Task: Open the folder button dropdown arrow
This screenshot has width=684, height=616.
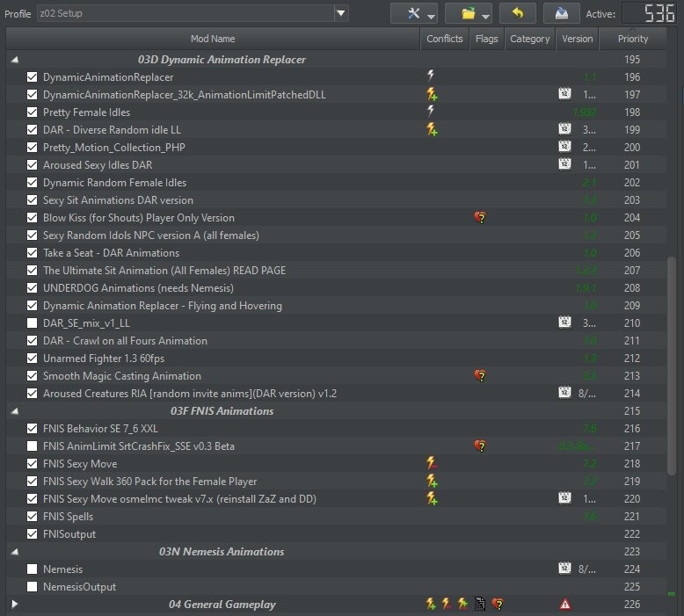Action: click(485, 17)
